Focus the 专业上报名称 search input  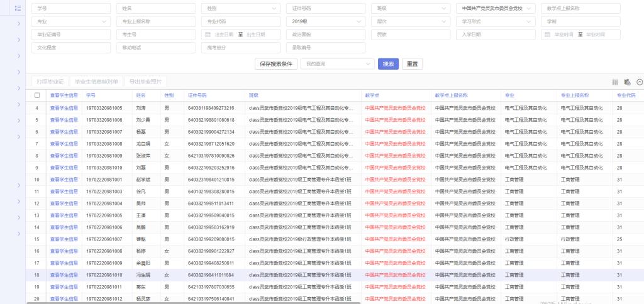pyautogui.click(x=156, y=21)
